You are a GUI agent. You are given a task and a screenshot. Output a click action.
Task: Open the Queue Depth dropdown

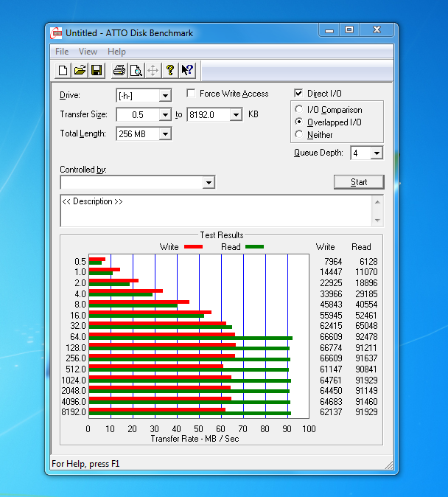(377, 153)
